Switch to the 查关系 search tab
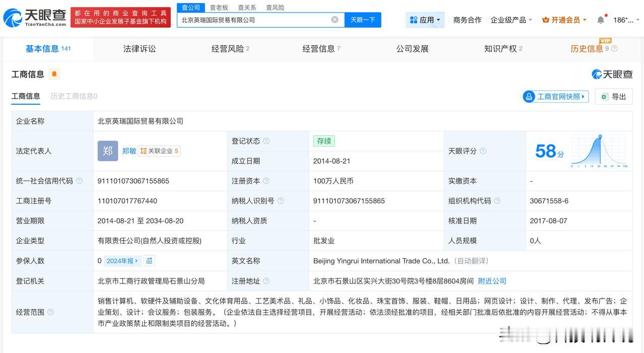 (x=247, y=8)
